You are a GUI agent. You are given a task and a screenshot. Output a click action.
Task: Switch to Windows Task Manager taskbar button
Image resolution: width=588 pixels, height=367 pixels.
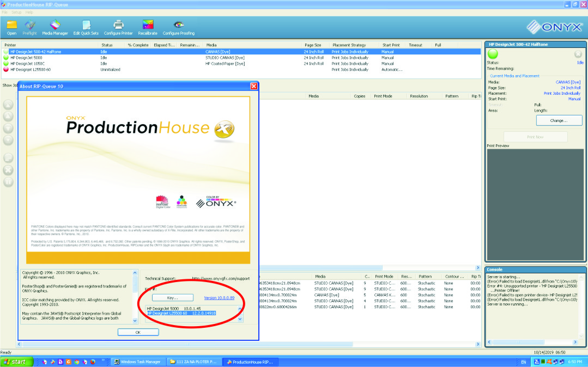(138, 362)
